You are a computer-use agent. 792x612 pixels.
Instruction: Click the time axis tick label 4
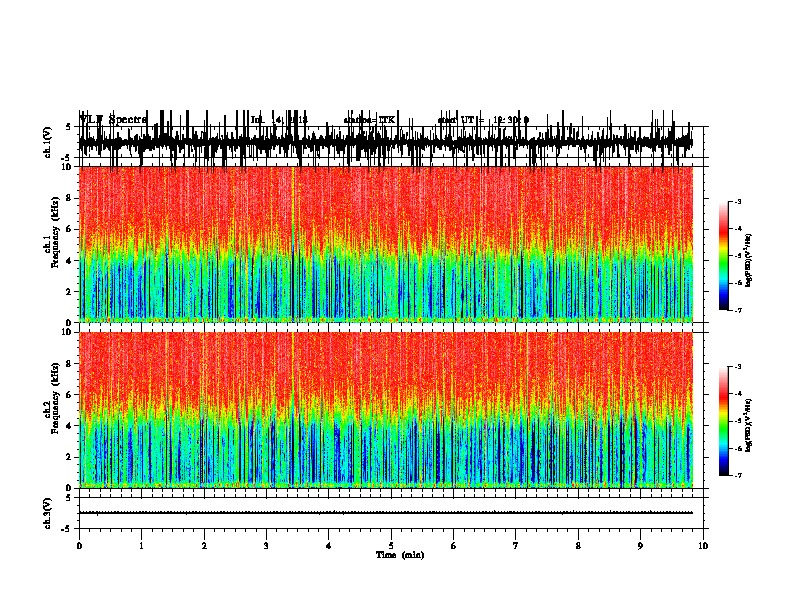click(329, 546)
